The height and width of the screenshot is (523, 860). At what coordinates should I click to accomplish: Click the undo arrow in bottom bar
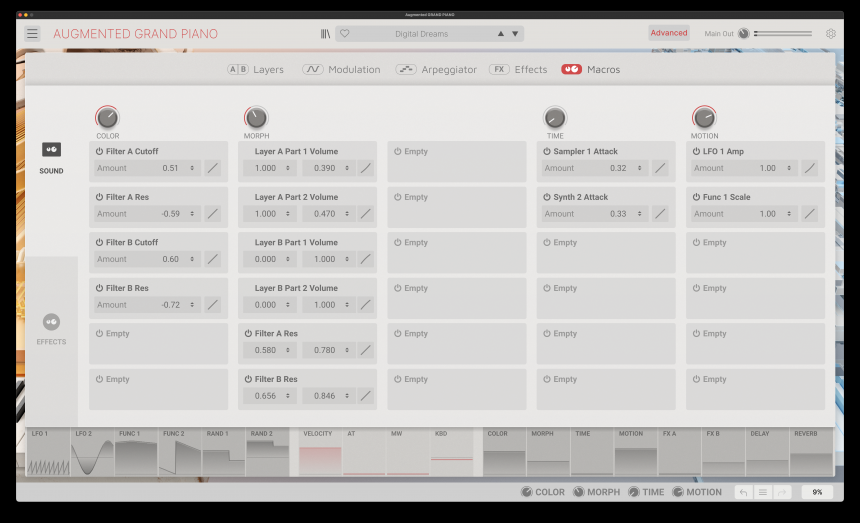coord(744,492)
